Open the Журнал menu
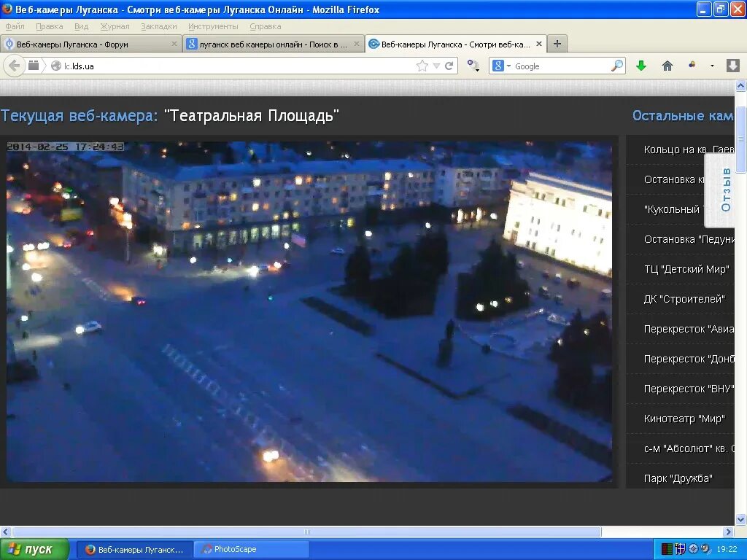Viewport: 747px width, 560px height. pyautogui.click(x=115, y=26)
